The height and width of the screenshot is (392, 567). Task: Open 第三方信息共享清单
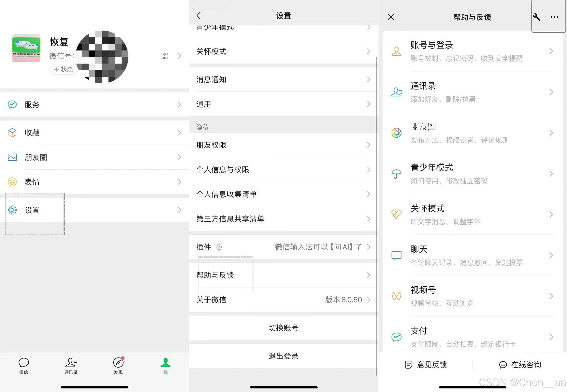coord(283,219)
